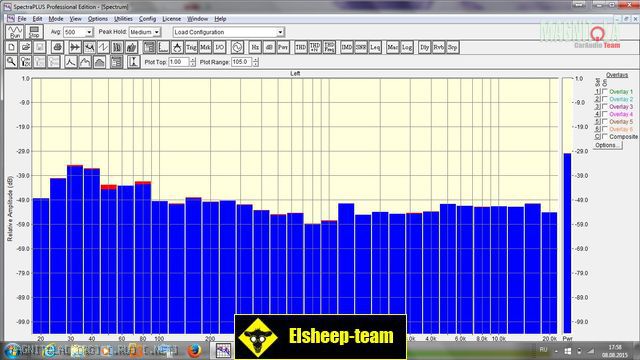Check the Composite overlay checkbox
Screen dimensions: 640x360
[605, 136]
